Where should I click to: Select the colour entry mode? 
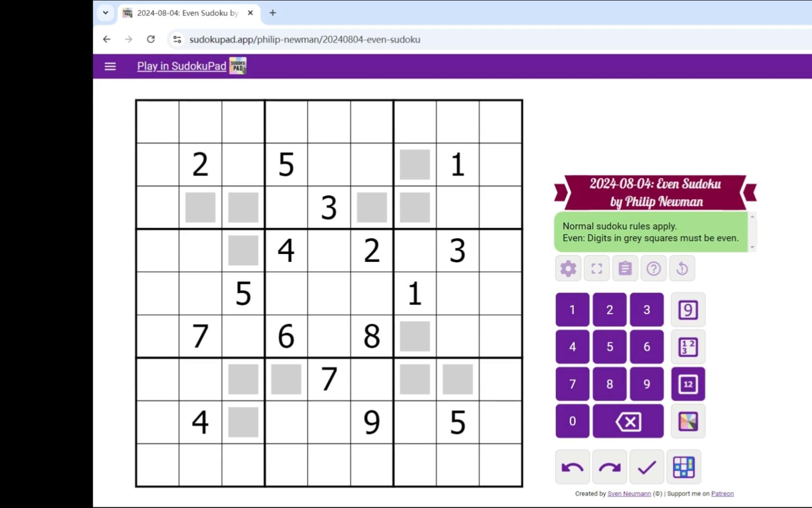pos(688,421)
